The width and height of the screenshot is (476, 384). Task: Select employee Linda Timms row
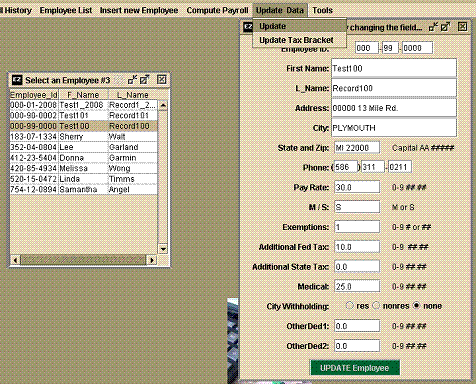[x=83, y=179]
